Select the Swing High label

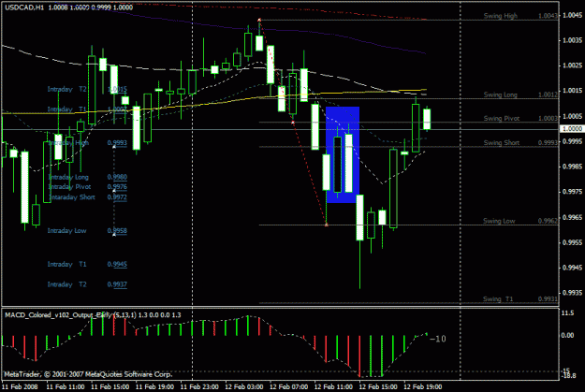point(501,16)
